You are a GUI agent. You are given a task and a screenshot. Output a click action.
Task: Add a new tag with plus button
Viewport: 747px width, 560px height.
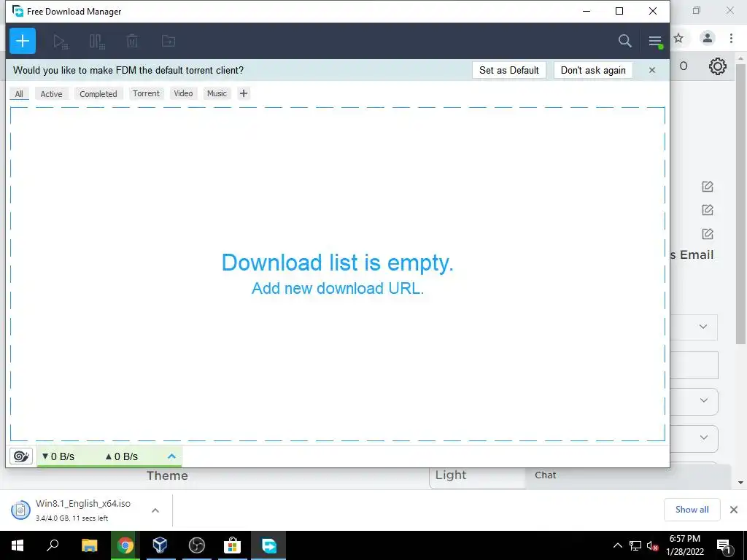(244, 93)
